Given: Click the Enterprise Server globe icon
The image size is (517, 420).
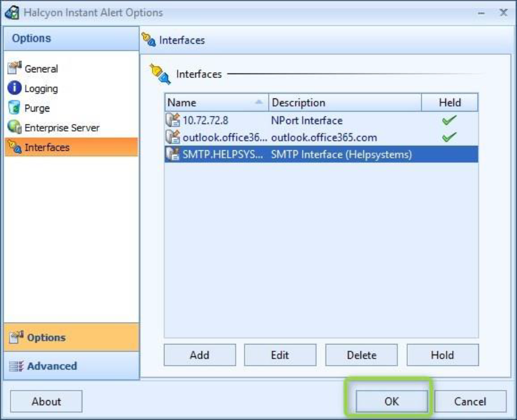Looking at the screenshot, I should pyautogui.click(x=14, y=128).
